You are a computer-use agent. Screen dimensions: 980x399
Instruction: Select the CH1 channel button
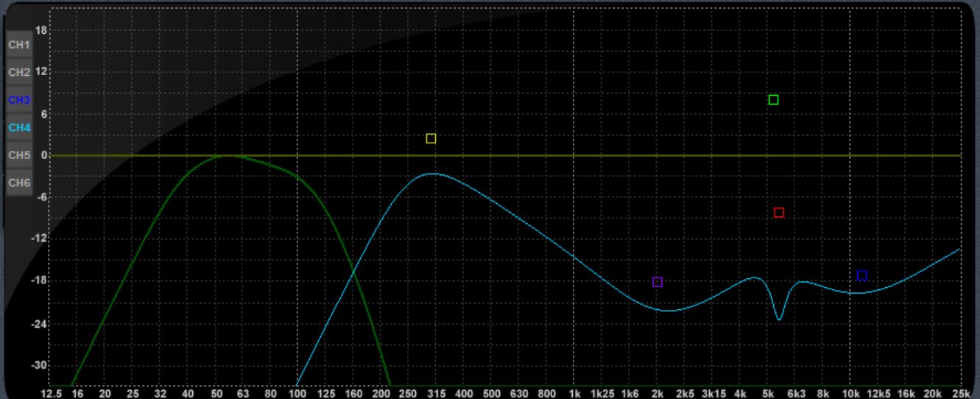click(x=19, y=45)
